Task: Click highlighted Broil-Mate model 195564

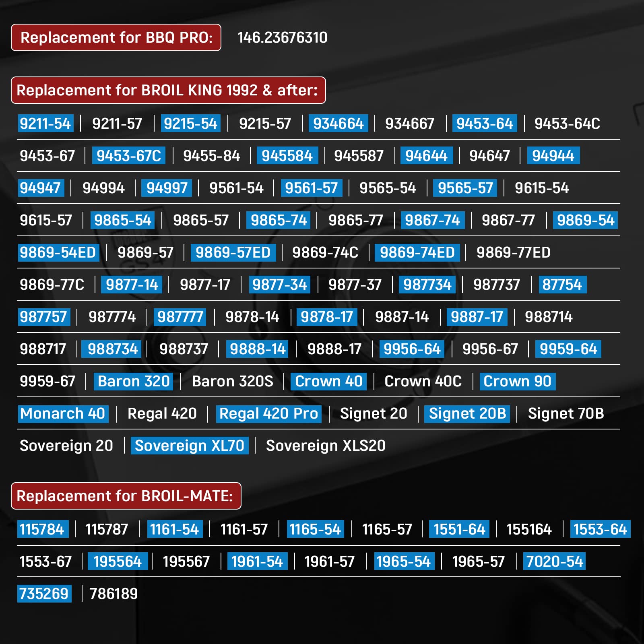Action: (x=118, y=561)
